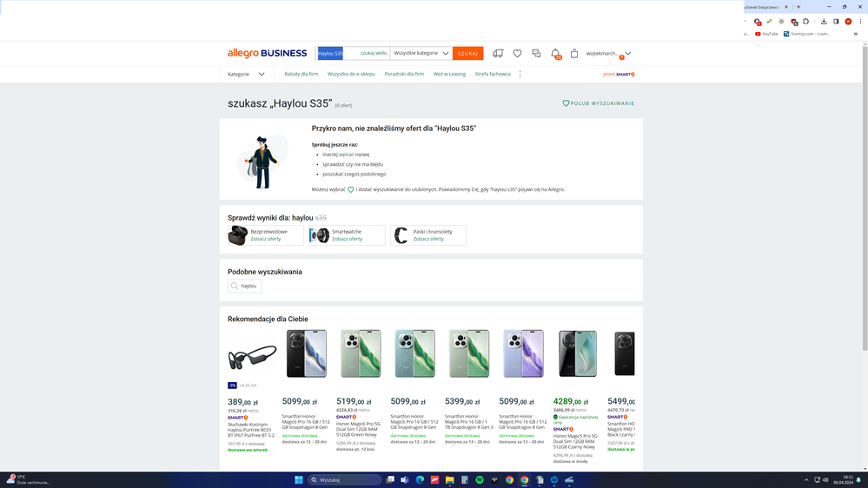The width and height of the screenshot is (868, 488).
Task: Open the delivery truck icon in header
Action: [x=498, y=53]
